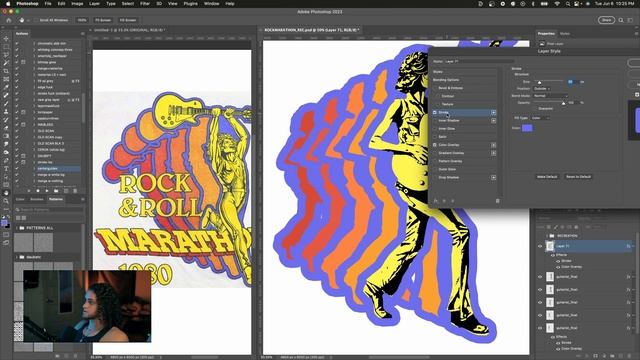Hide Stroke effect under Layer 71
This screenshot has width=640, height=360.
coord(558,261)
